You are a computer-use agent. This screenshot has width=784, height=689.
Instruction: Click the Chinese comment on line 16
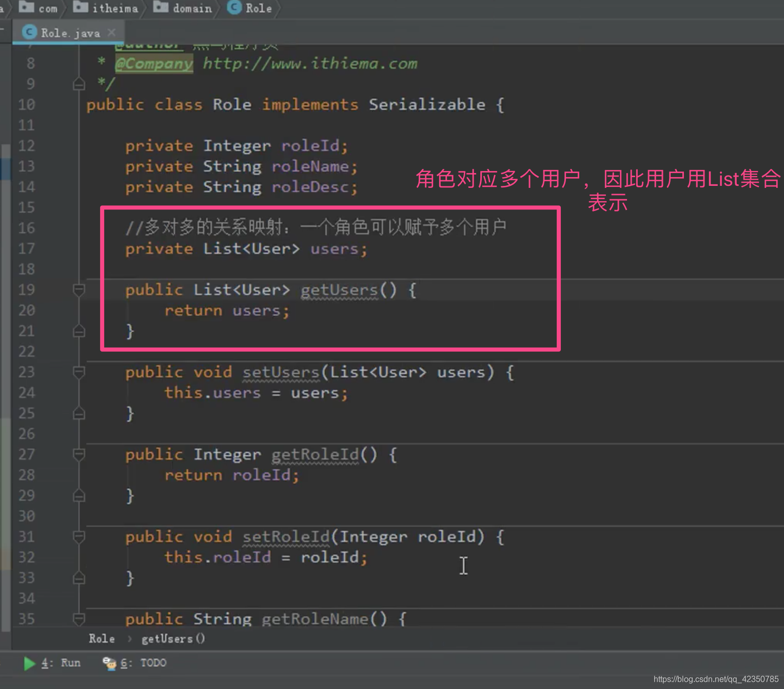coord(316,227)
